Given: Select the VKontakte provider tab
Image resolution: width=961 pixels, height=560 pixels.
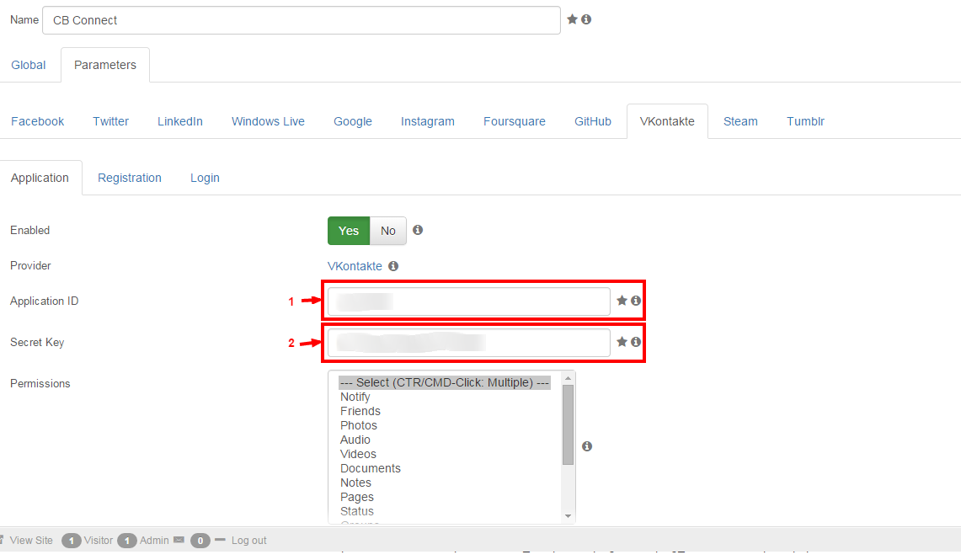Looking at the screenshot, I should (x=667, y=121).
